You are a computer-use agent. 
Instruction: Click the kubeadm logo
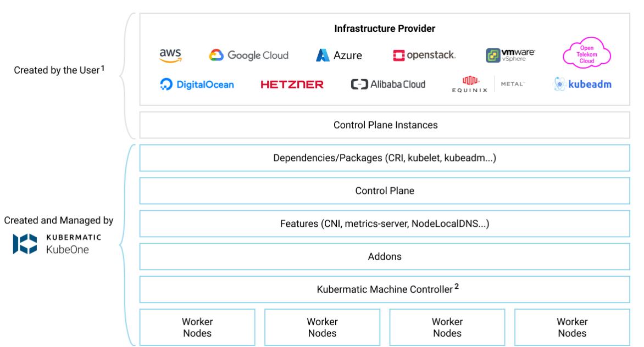click(582, 84)
